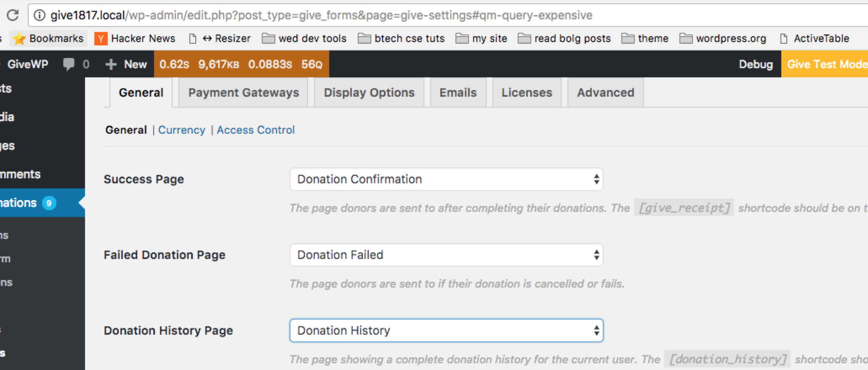Switch to the Payment Gateways tab

[243, 92]
